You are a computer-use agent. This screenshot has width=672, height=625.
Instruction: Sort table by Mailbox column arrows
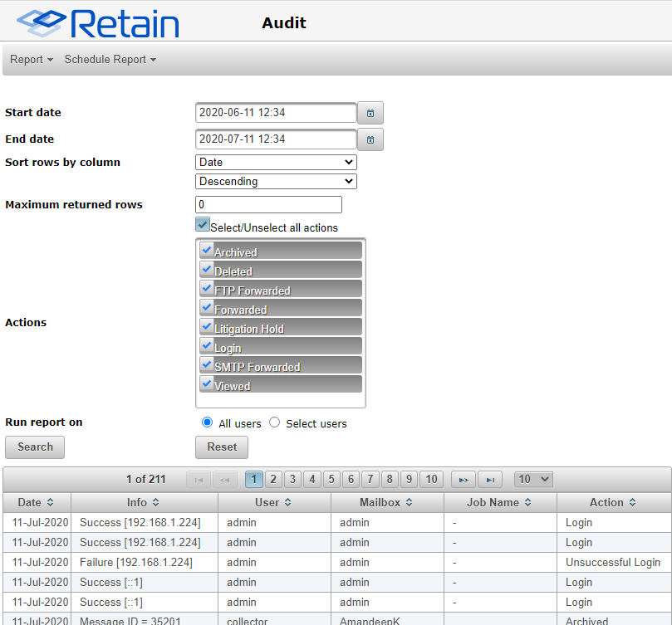pyautogui.click(x=410, y=503)
